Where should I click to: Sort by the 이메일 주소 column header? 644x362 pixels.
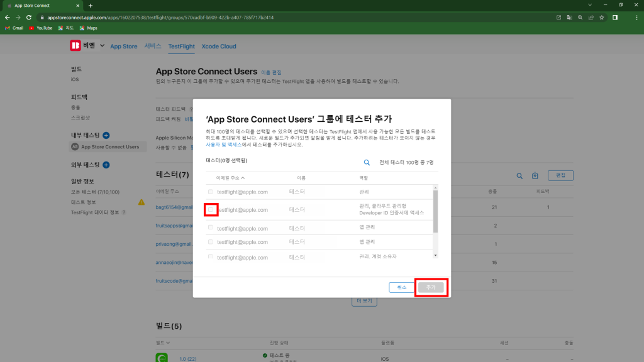(x=230, y=178)
